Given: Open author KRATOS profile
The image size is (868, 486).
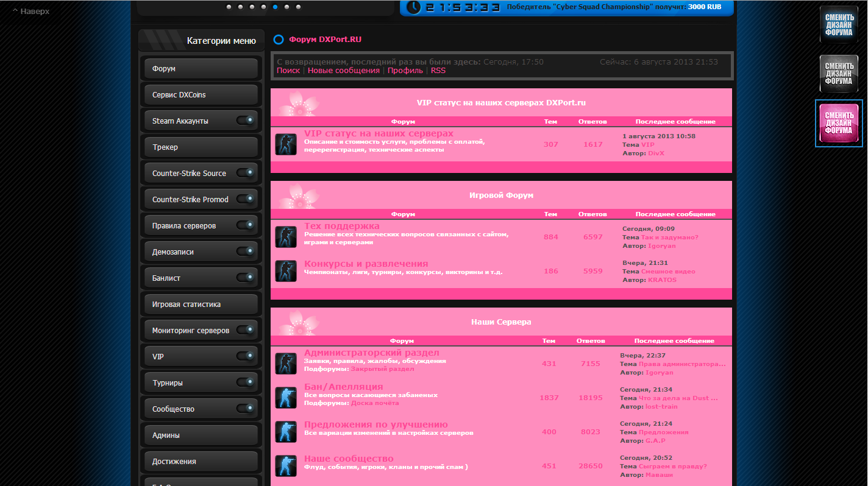Looking at the screenshot, I should pos(663,280).
